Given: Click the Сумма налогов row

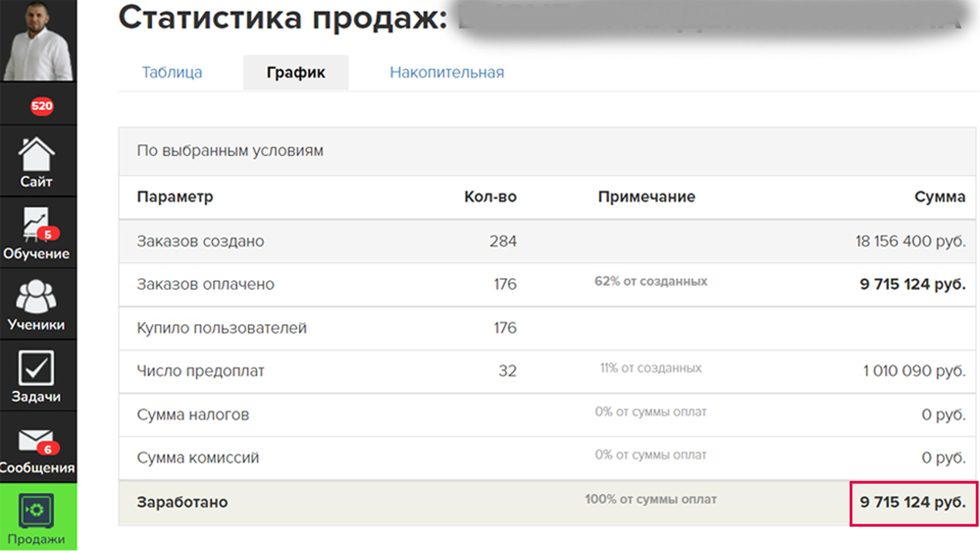Looking at the screenshot, I should (x=193, y=415).
